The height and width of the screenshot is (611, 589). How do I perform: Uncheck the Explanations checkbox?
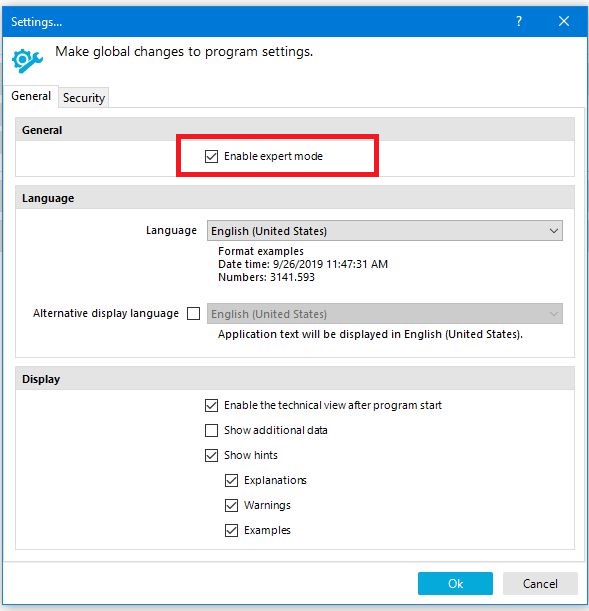[x=231, y=480]
